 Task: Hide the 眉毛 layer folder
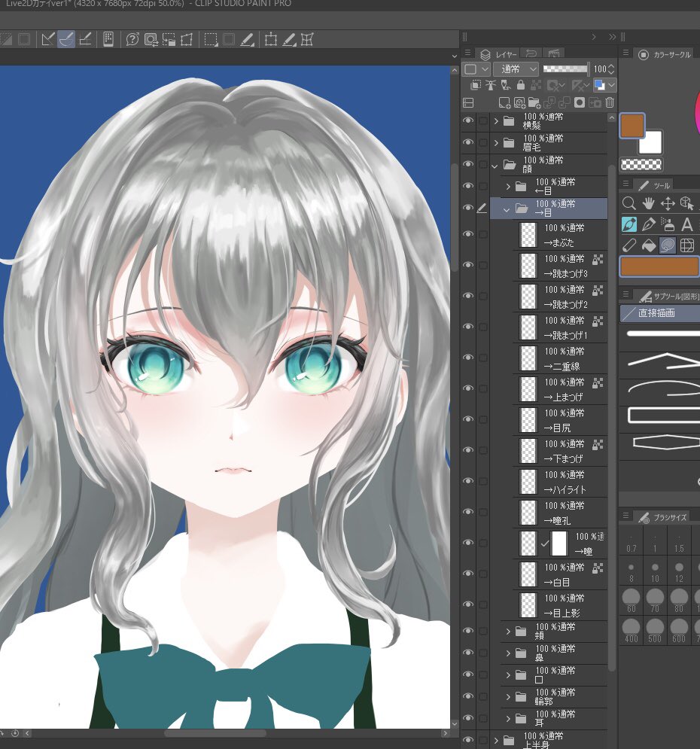[469, 142]
